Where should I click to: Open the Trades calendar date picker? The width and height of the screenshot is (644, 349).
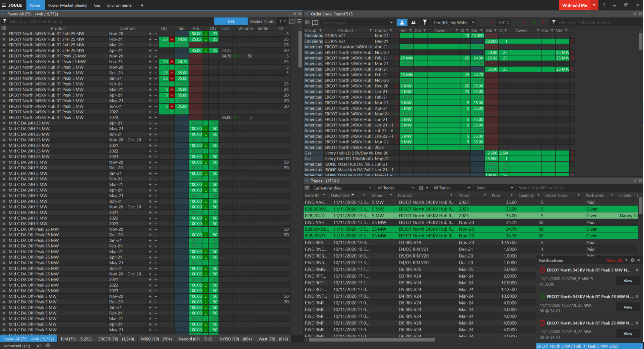point(421,188)
